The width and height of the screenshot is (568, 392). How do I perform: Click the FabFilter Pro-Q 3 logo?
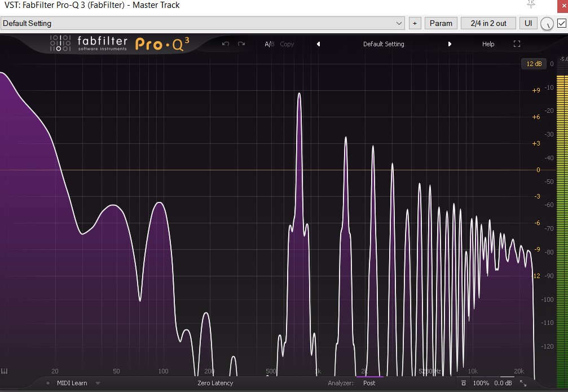(x=120, y=43)
